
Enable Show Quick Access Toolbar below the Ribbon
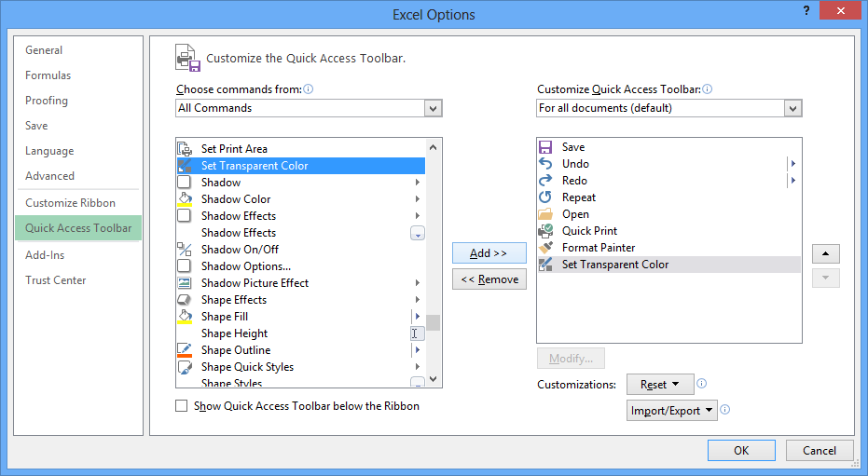point(181,406)
